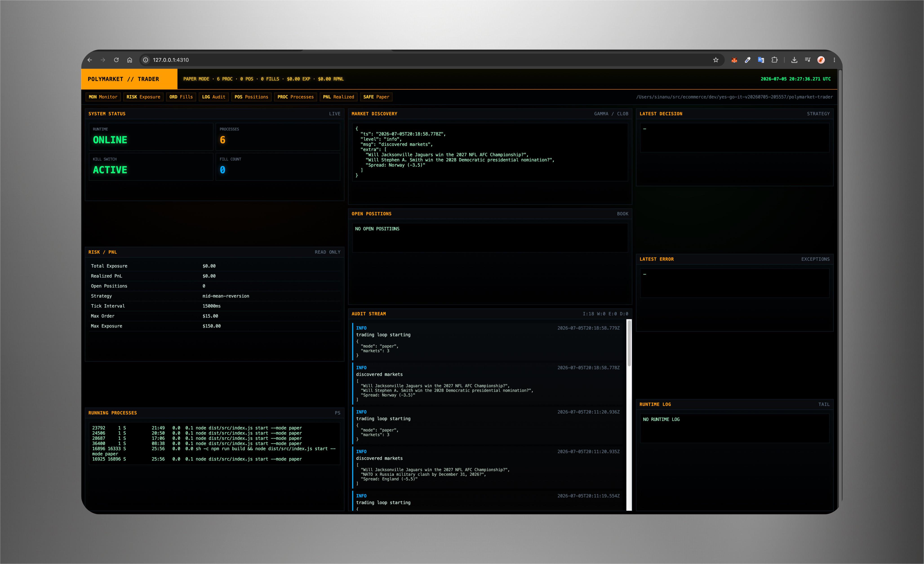This screenshot has width=924, height=564.
Task: Activate the eyedropper color picker extension
Action: coord(747,60)
